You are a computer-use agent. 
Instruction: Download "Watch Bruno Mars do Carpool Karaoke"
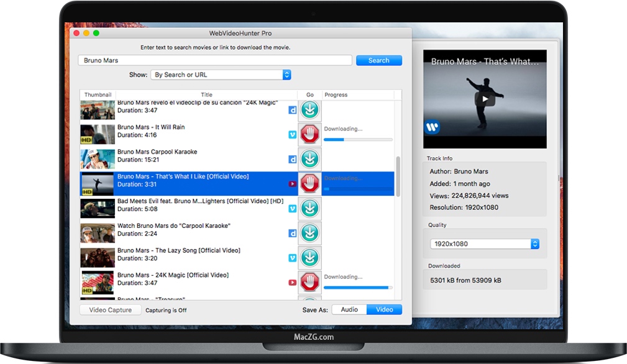(x=309, y=233)
